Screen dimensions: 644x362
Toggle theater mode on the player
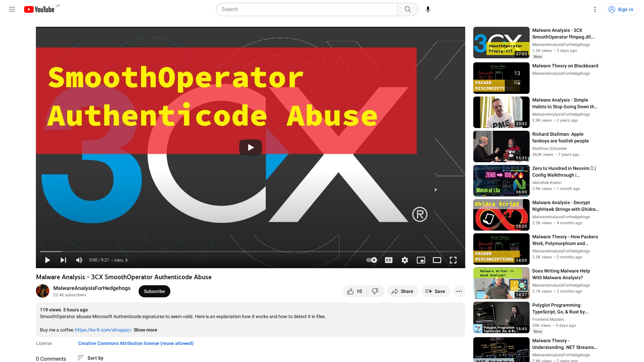(x=437, y=260)
